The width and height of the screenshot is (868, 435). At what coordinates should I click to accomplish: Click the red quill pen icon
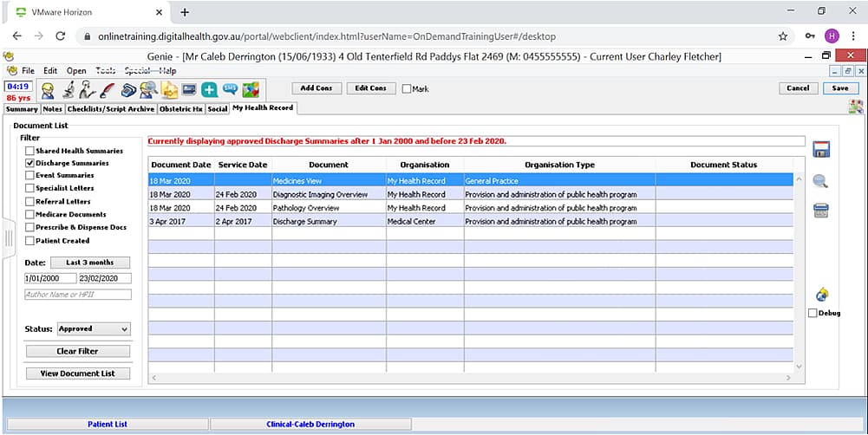point(106,89)
